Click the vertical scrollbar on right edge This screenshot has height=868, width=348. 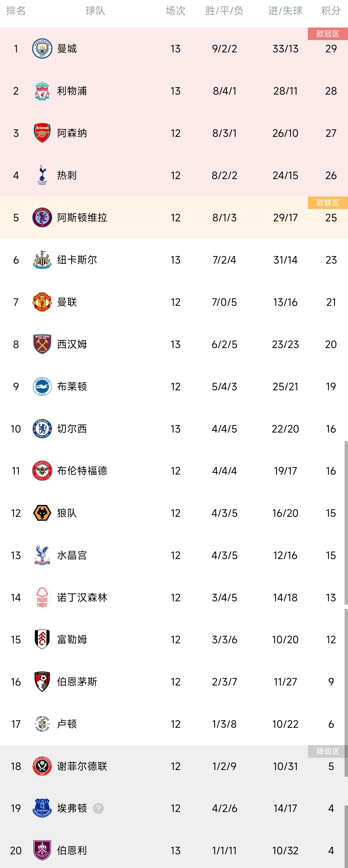click(x=346, y=522)
